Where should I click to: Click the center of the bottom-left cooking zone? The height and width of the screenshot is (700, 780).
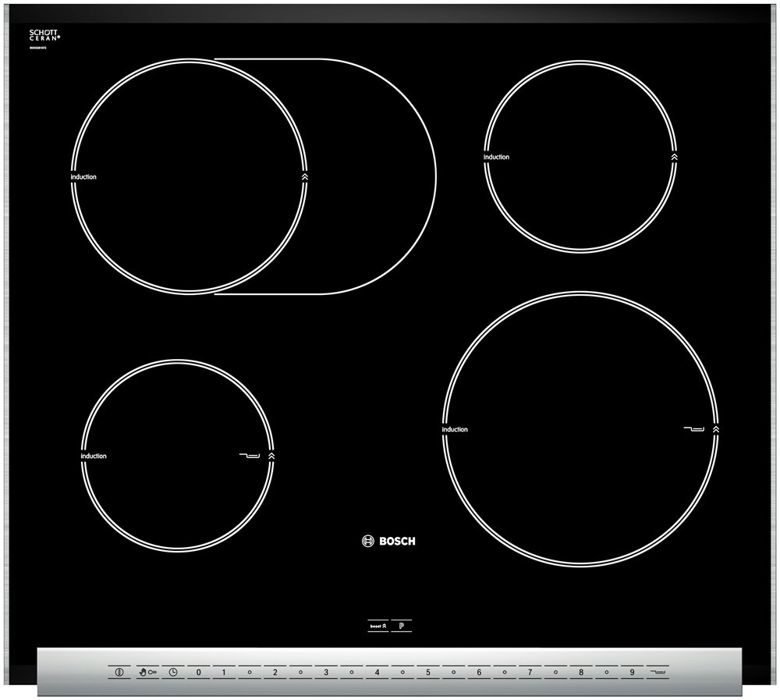(x=178, y=455)
